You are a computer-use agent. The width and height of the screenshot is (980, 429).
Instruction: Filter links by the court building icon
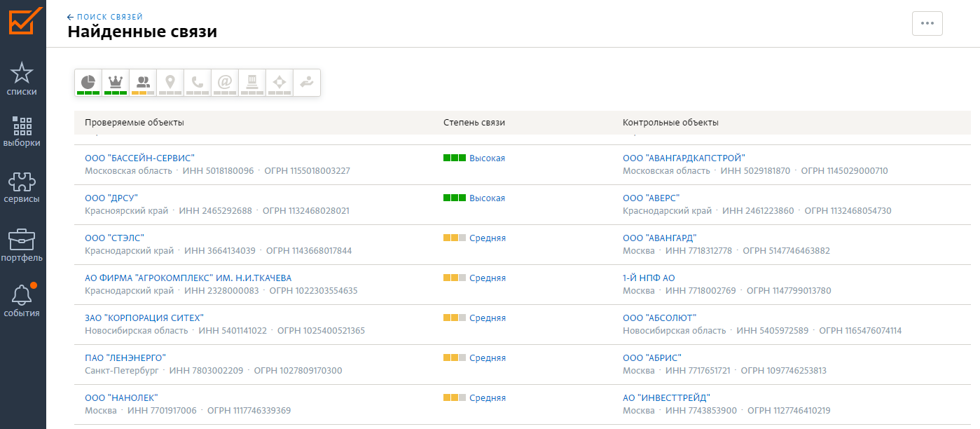coord(252,83)
